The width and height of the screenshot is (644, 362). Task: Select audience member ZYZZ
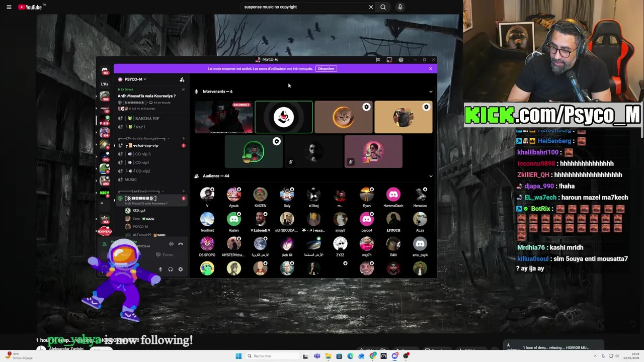pyautogui.click(x=340, y=246)
